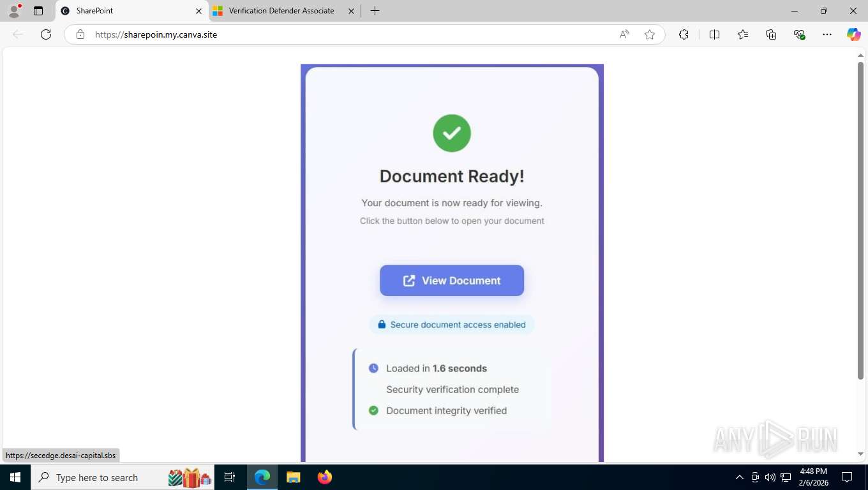Click the Back navigation arrow

[18, 34]
